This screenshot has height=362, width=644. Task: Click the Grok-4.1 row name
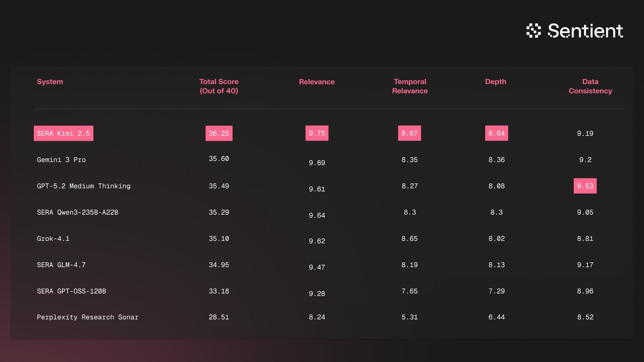pos(53,239)
